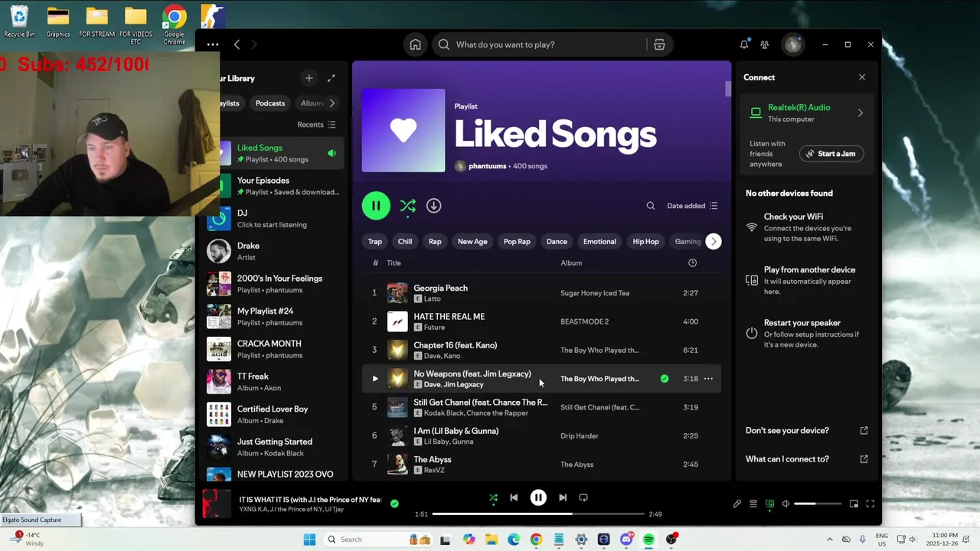Select the Pop Rap filter chip

pyautogui.click(x=517, y=242)
